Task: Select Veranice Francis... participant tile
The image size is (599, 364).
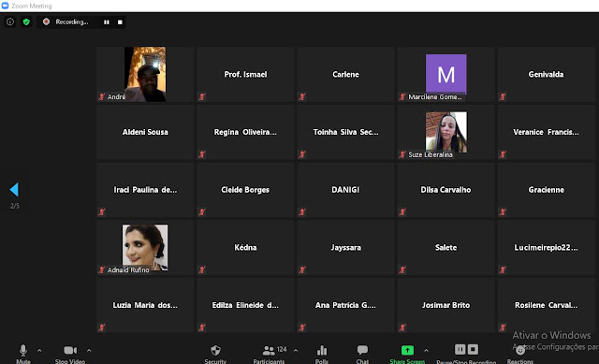Action: [x=546, y=132]
